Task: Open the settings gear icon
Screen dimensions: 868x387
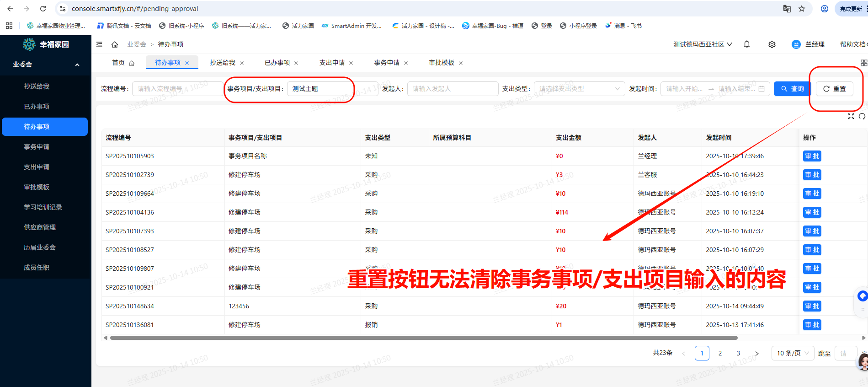Action: (x=772, y=44)
